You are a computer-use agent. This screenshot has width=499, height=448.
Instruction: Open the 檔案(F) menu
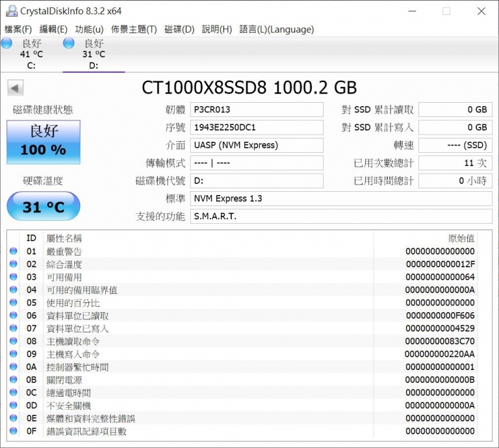(x=18, y=30)
